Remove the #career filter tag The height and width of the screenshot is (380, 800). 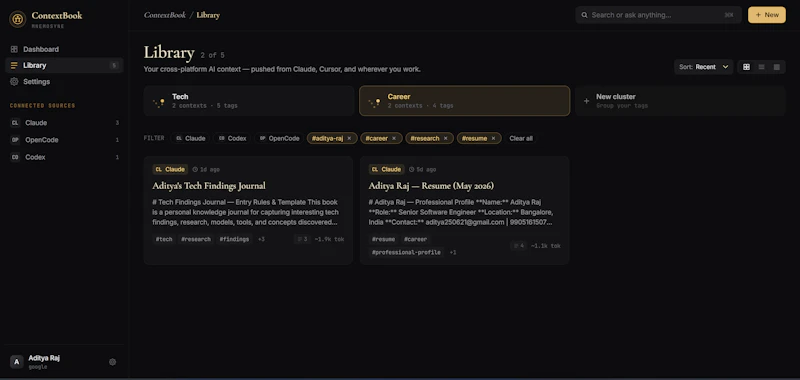pos(393,138)
